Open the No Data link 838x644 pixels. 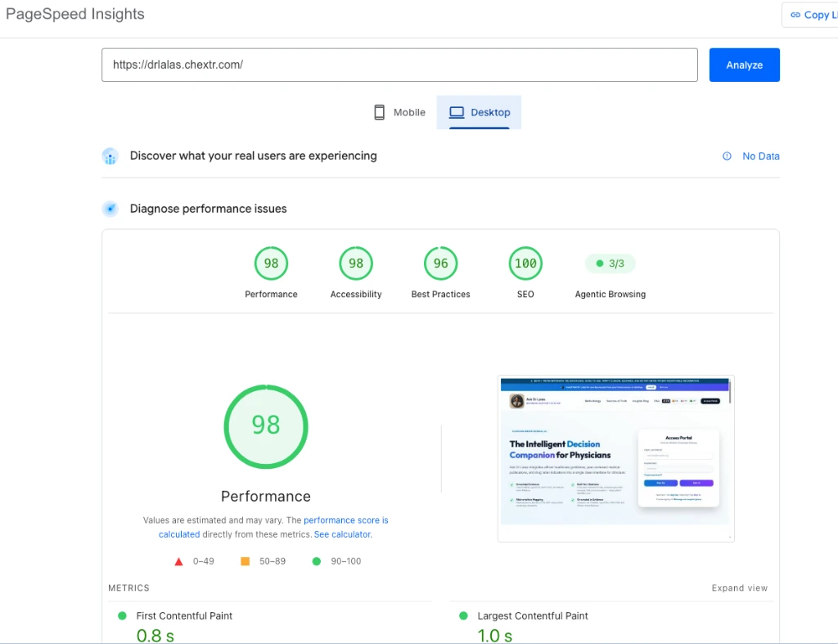click(760, 156)
